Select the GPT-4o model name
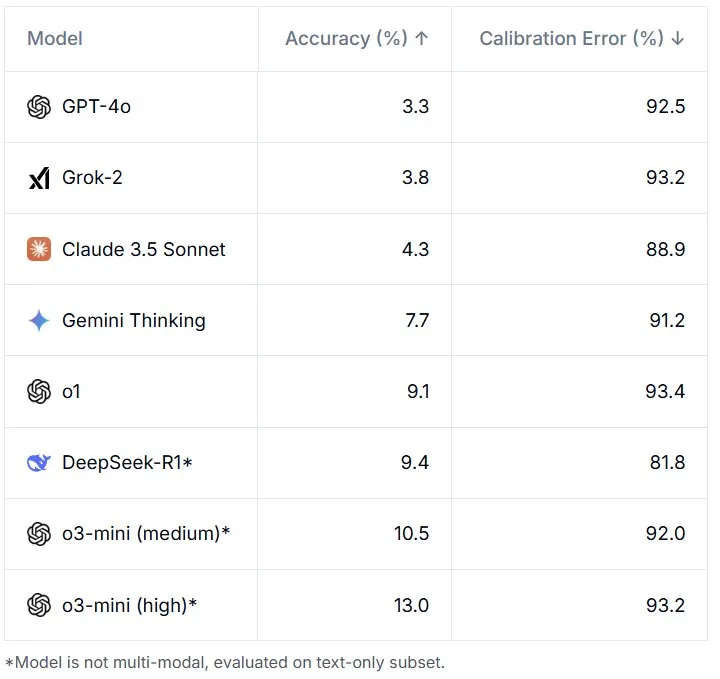 pos(96,107)
